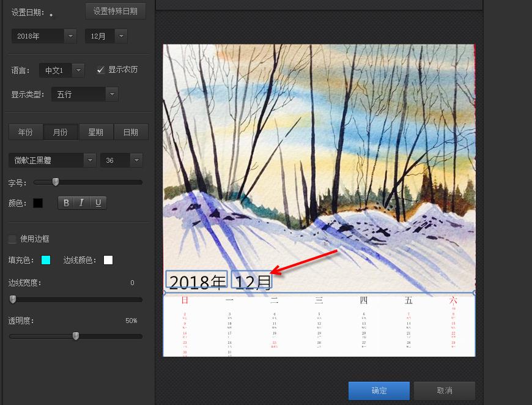Select the 2018年 text box on calendar
This screenshot has height=405, width=532.
[x=196, y=280]
